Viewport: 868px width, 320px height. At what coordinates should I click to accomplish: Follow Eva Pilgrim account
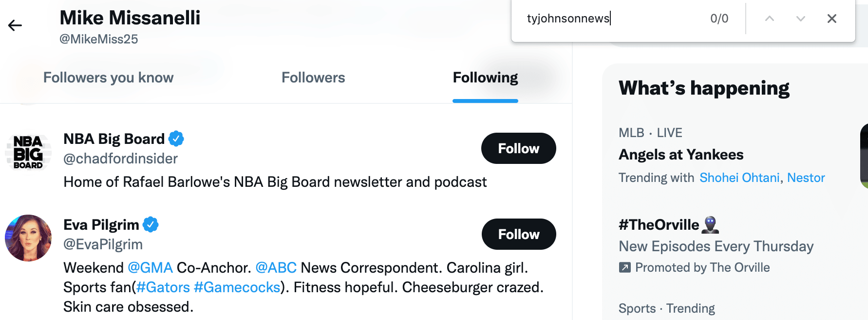(x=518, y=234)
